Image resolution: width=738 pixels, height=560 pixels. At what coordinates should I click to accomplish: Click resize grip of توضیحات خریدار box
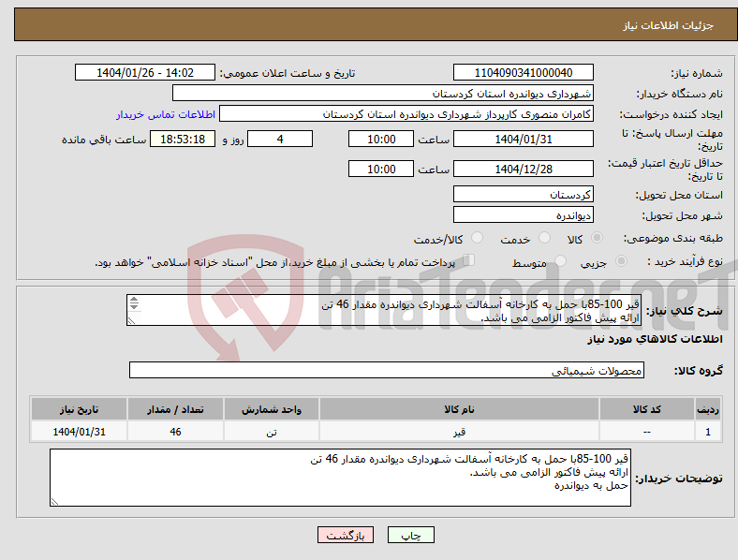click(54, 502)
